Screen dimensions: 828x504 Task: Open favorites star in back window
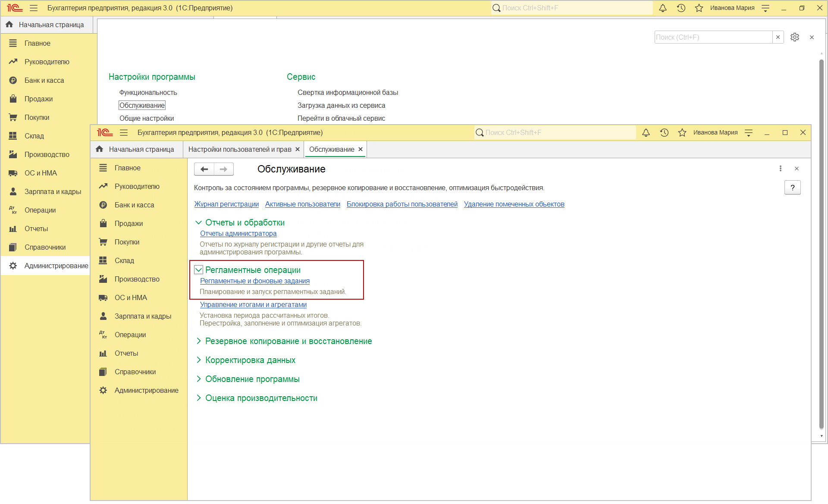tap(699, 8)
